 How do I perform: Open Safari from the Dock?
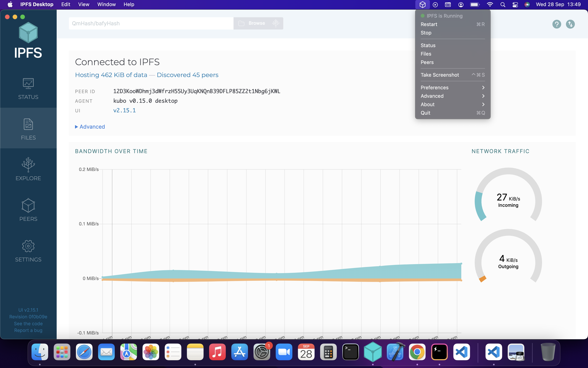(84, 352)
